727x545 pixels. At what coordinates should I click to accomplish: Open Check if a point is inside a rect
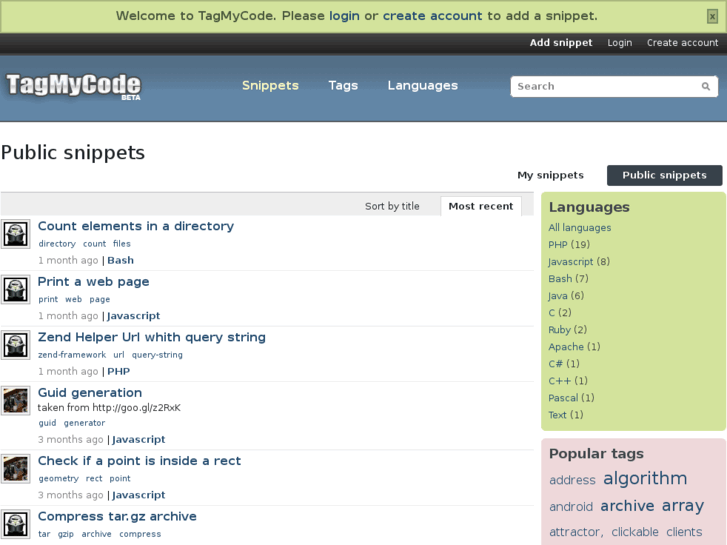pyautogui.click(x=140, y=461)
